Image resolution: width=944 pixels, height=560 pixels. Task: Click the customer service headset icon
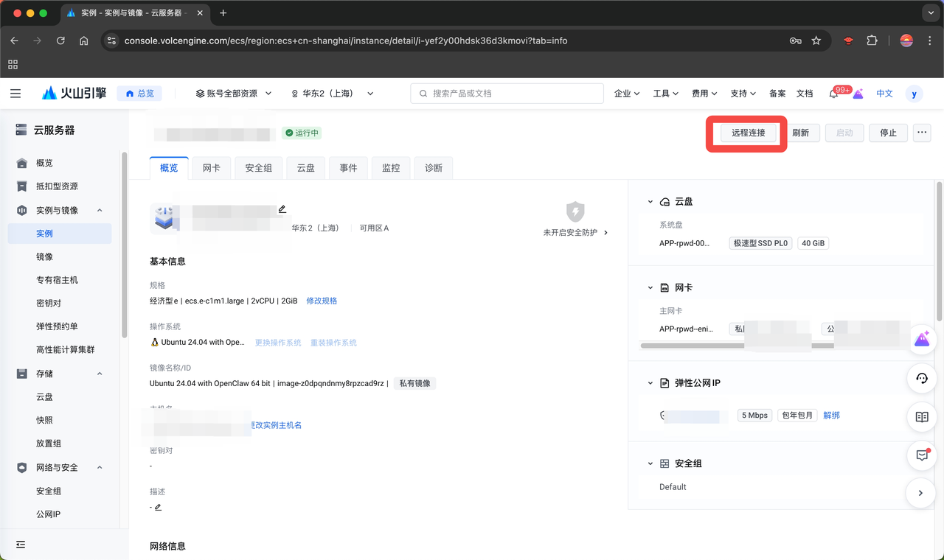921,379
